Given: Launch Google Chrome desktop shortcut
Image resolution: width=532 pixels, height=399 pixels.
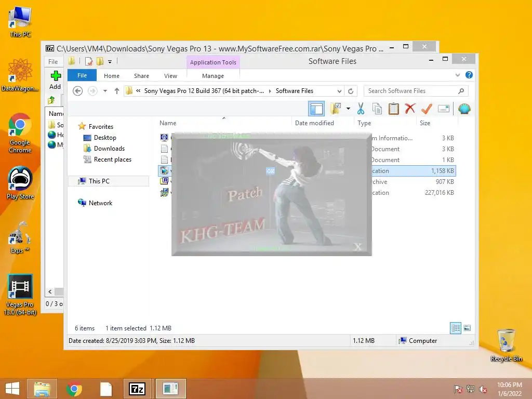Looking at the screenshot, I should [x=20, y=133].
